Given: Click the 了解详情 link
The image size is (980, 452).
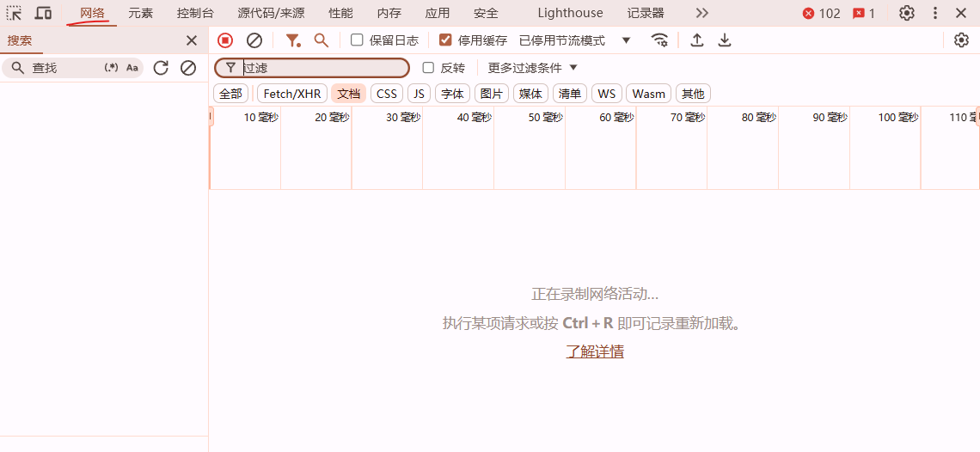Looking at the screenshot, I should coord(595,351).
